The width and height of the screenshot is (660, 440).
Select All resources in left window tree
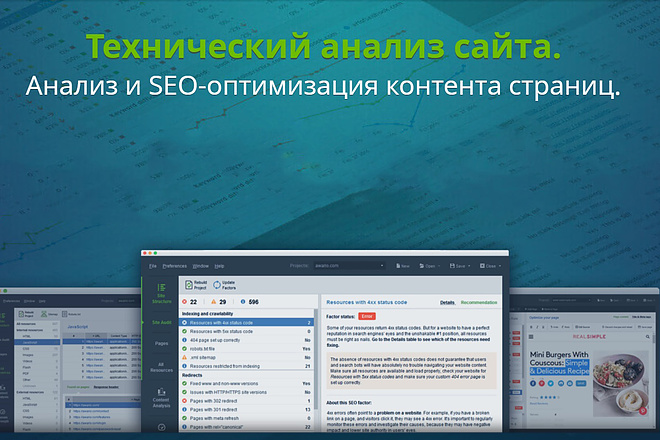pos(37,324)
